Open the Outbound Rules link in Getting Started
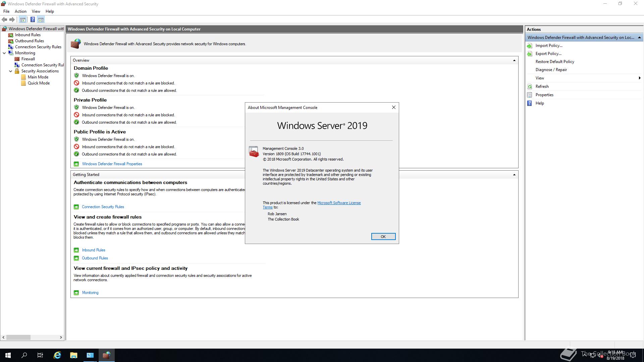The height and width of the screenshot is (362, 644). (x=95, y=258)
